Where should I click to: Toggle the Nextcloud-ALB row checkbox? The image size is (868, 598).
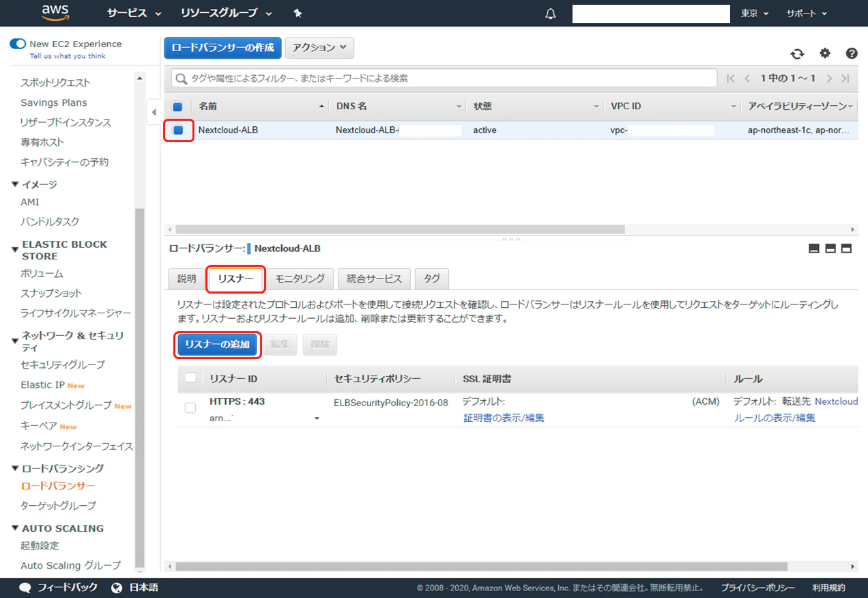click(178, 130)
